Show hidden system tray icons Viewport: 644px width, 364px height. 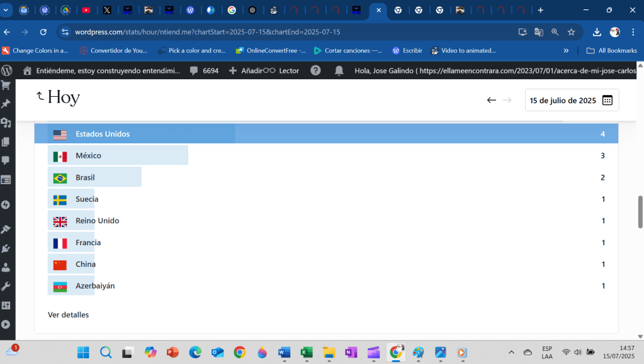pos(511,352)
